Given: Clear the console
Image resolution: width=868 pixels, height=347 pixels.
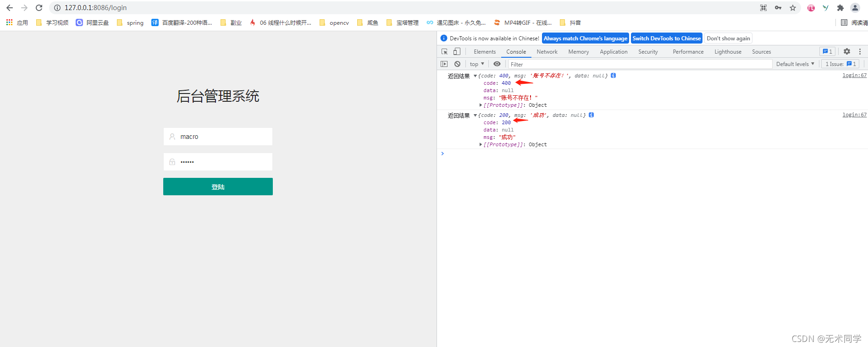Looking at the screenshot, I should point(457,64).
